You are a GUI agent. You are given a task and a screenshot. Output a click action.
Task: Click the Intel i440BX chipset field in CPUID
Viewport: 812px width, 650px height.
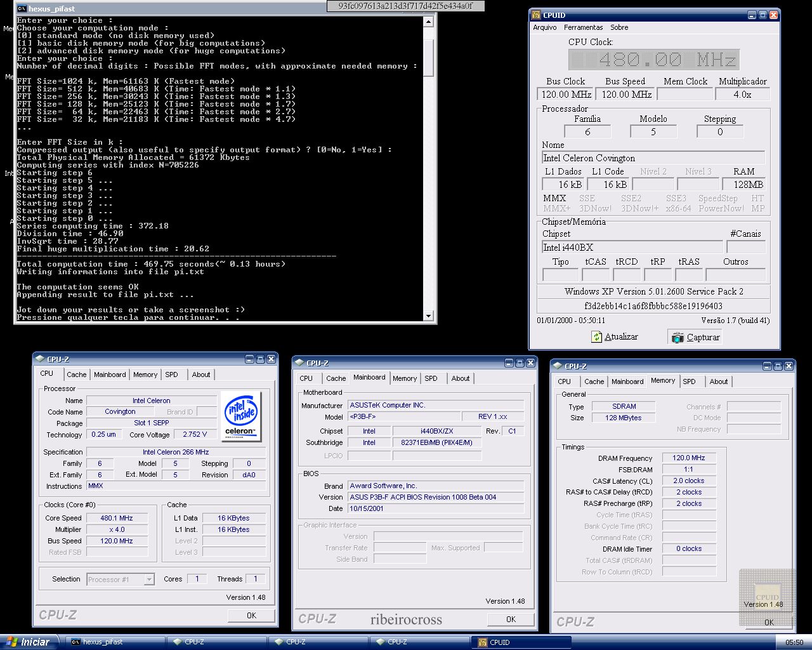point(632,247)
